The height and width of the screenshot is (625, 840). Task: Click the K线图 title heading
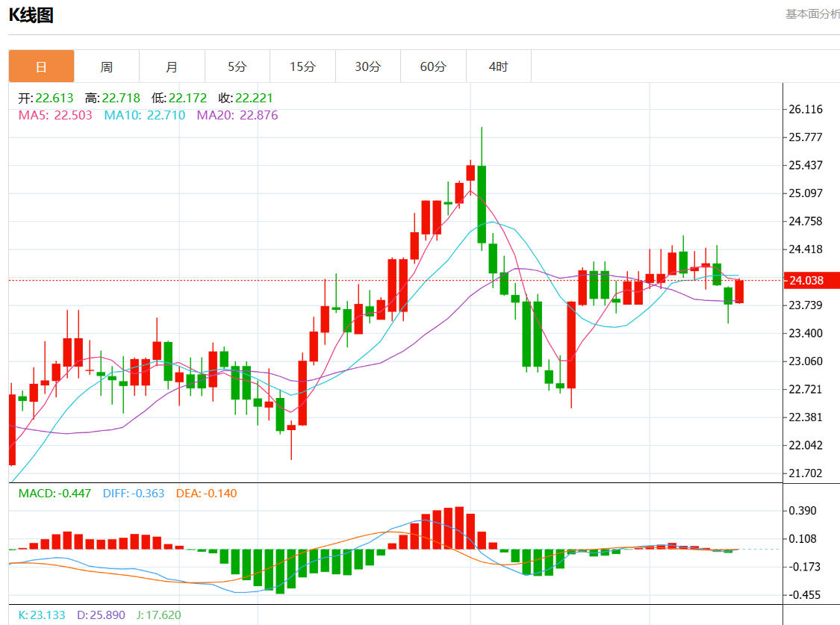click(31, 15)
